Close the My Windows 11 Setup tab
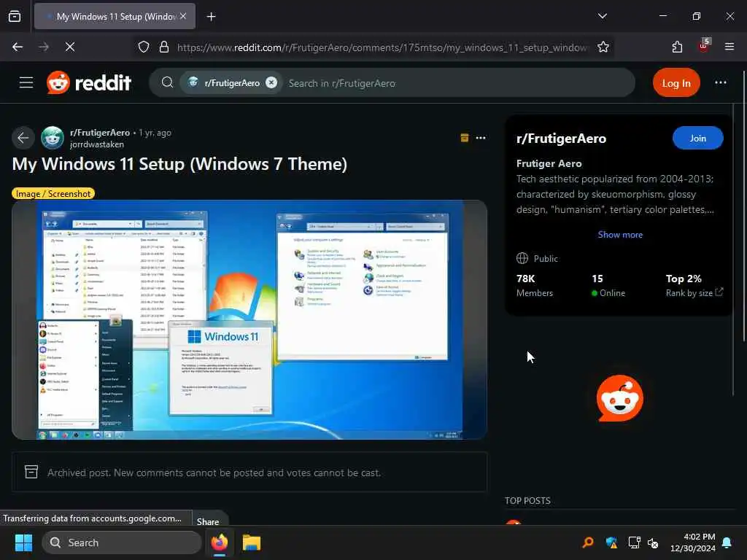 click(x=183, y=16)
